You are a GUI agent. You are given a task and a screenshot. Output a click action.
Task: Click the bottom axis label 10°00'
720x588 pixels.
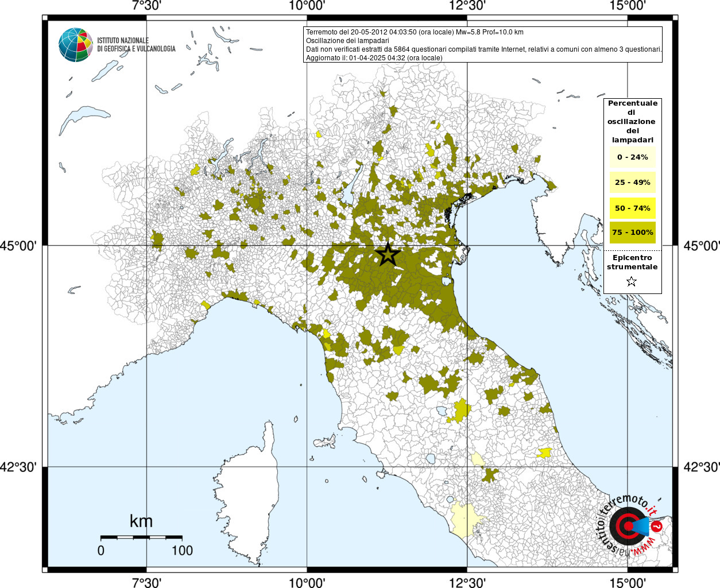307,582
